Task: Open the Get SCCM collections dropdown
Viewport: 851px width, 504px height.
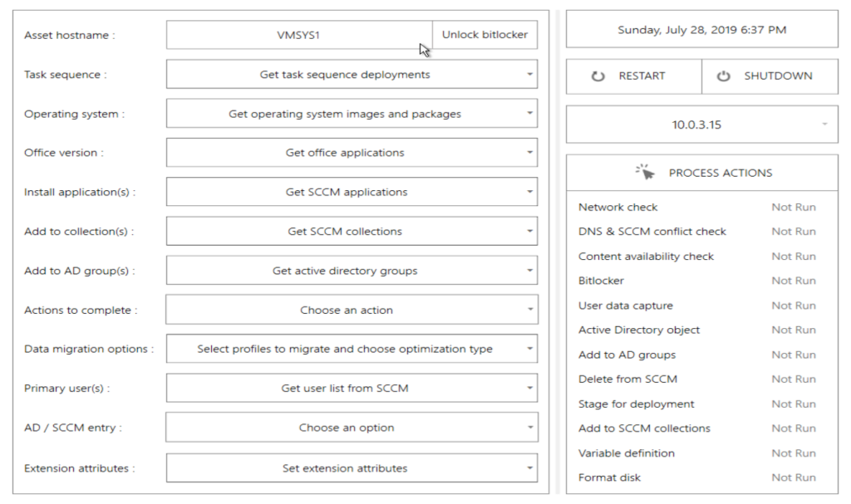Action: (x=352, y=232)
